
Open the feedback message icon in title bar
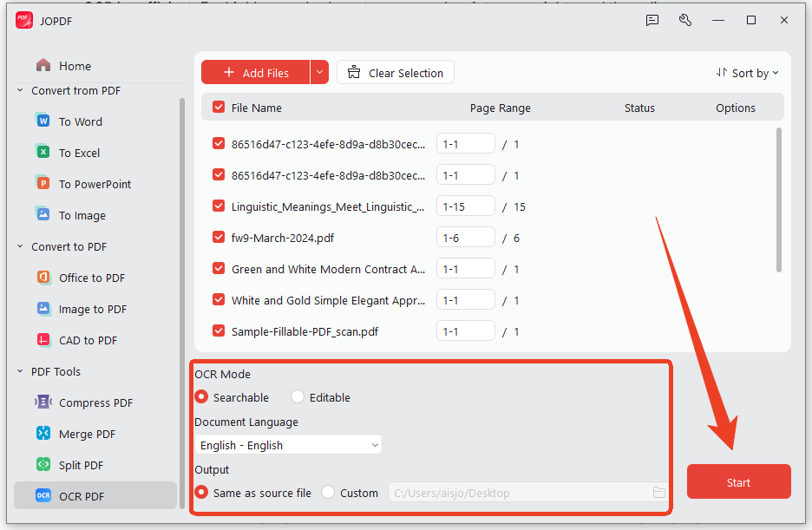[x=652, y=20]
